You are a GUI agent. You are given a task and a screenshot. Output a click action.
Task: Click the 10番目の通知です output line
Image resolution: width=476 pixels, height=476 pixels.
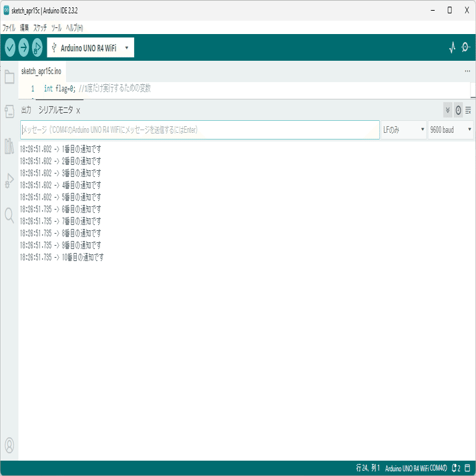point(61,257)
